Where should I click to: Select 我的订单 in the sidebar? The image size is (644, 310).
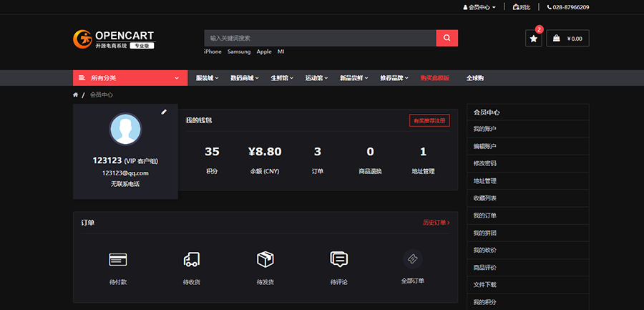tap(528, 215)
